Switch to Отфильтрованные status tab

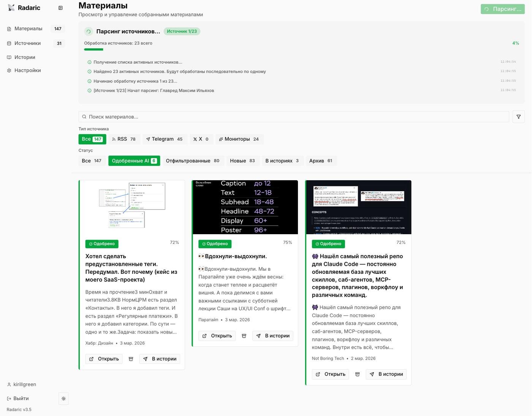click(192, 161)
